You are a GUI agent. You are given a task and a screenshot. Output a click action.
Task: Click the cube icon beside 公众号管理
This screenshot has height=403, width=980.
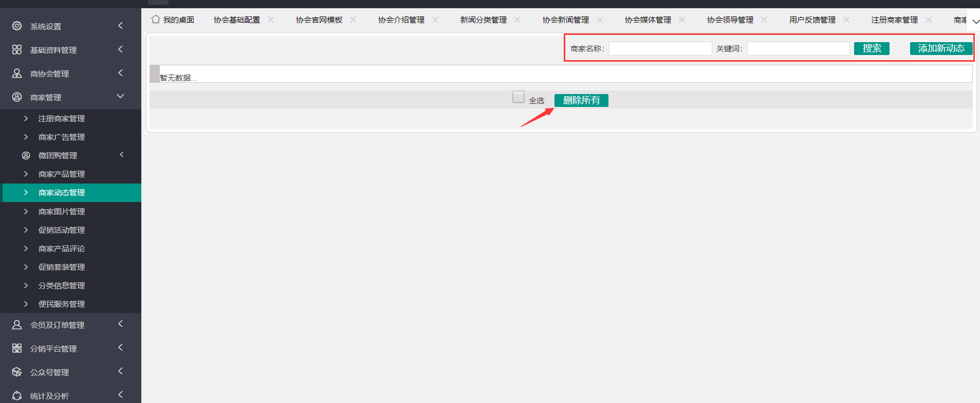(x=17, y=372)
